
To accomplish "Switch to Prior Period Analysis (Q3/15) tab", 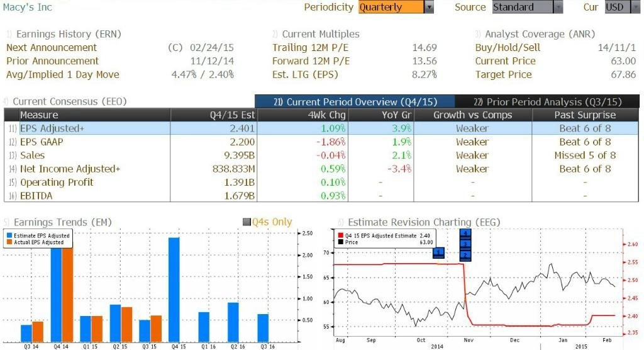I will (547, 101).
